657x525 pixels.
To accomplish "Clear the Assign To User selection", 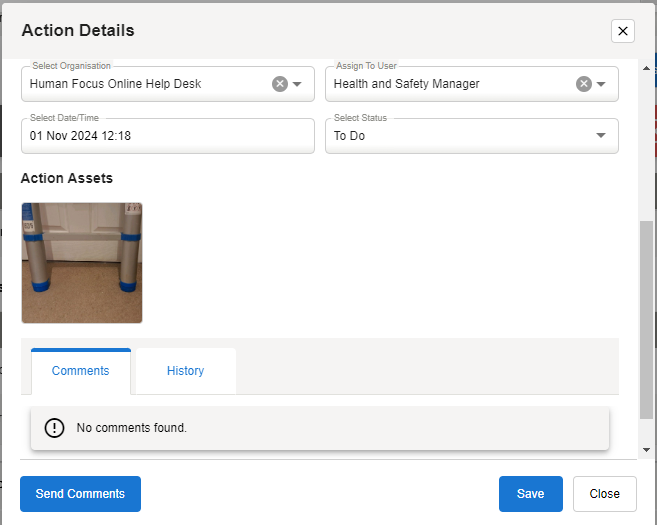I will [584, 84].
